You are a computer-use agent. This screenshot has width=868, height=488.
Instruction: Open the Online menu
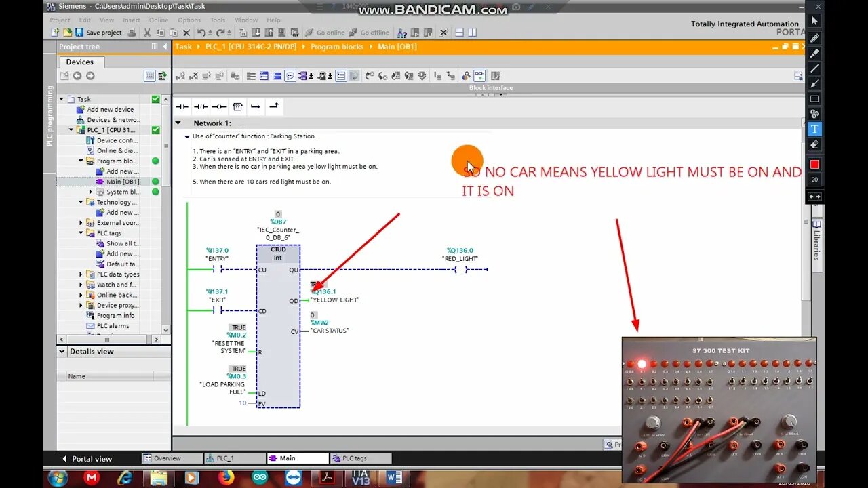pos(159,20)
